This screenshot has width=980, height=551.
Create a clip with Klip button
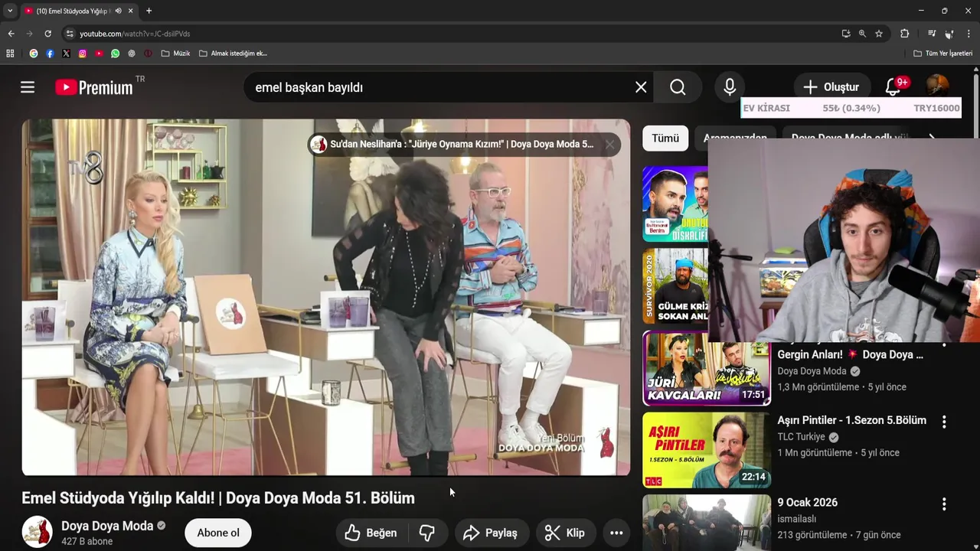[564, 533]
